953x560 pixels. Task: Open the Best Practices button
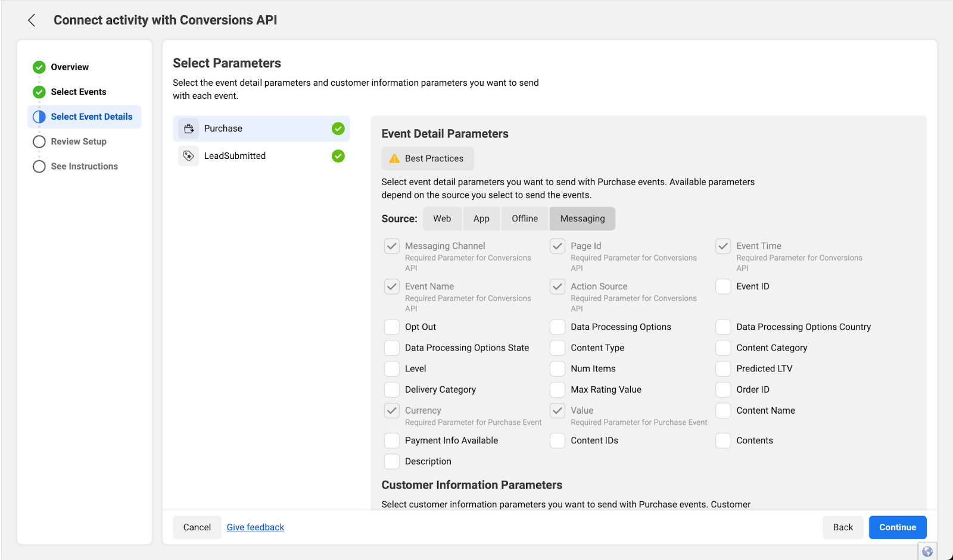428,158
